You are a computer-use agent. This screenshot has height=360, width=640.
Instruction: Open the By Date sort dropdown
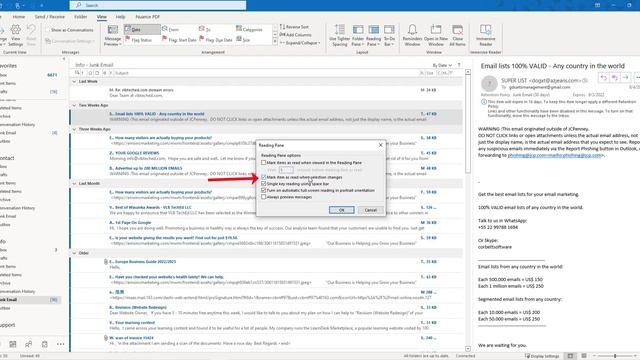coord(442,65)
